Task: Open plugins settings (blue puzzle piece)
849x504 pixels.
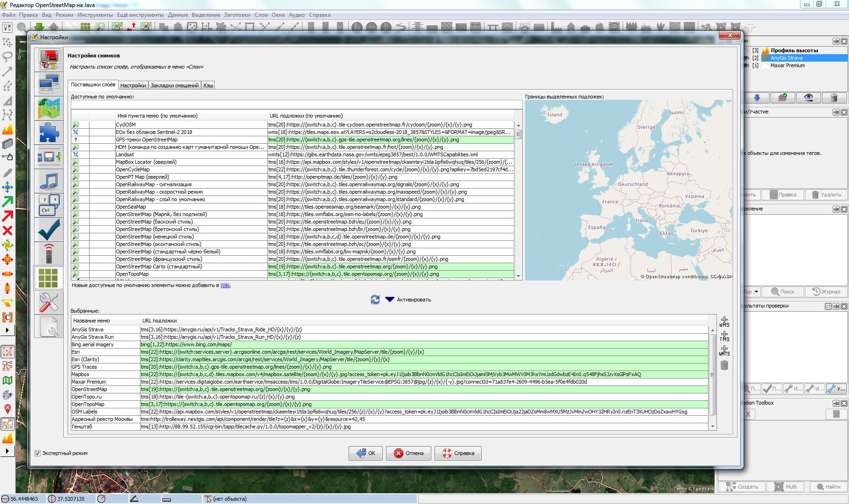Action: tap(49, 133)
